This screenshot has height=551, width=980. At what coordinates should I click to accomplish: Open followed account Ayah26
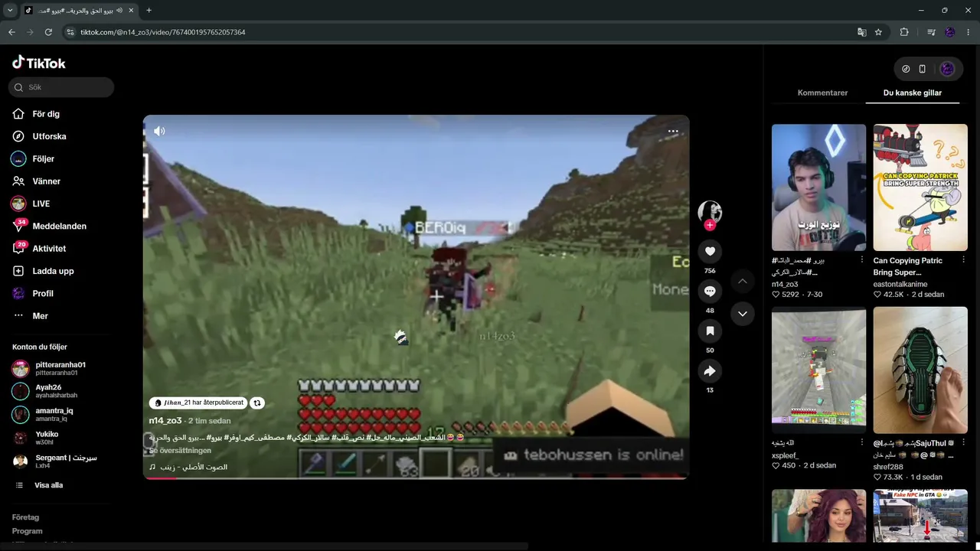point(45,391)
